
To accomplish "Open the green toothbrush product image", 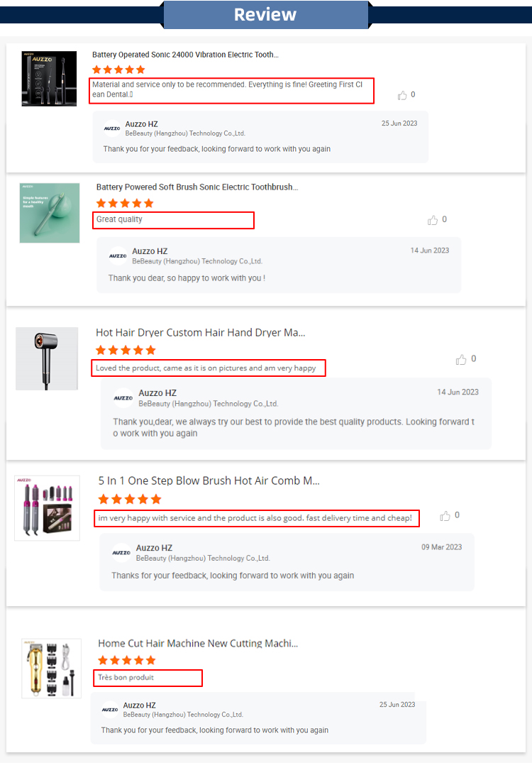I will point(50,213).
